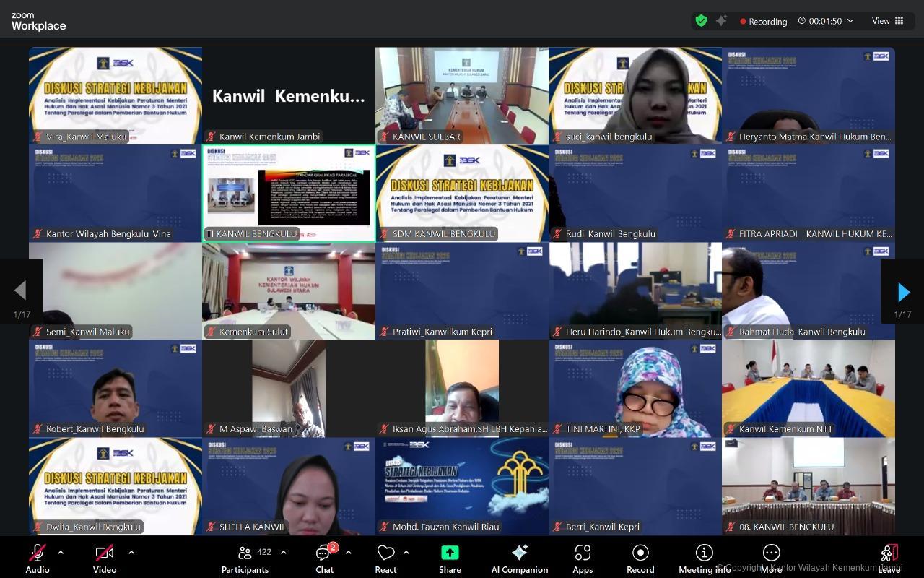The width and height of the screenshot is (924, 578).
Task: Select the Kanwil Kemenkum NTT video tile
Action: 808,388
